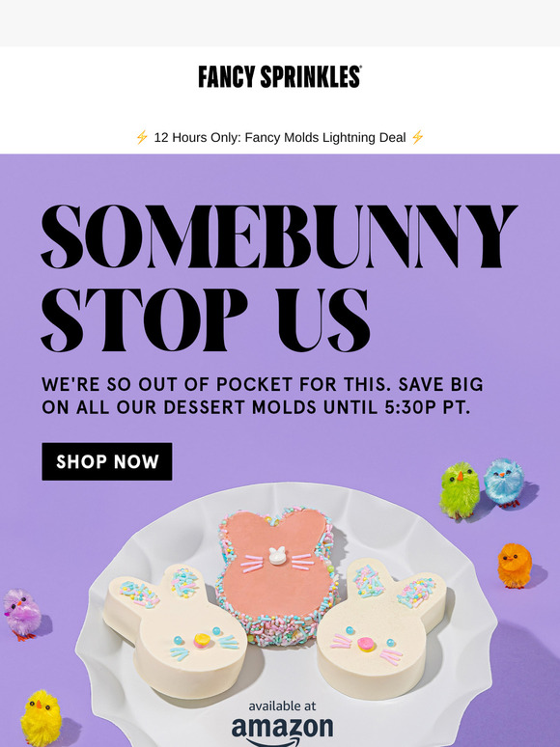Click the left lightning bolt emoji

[142, 138]
